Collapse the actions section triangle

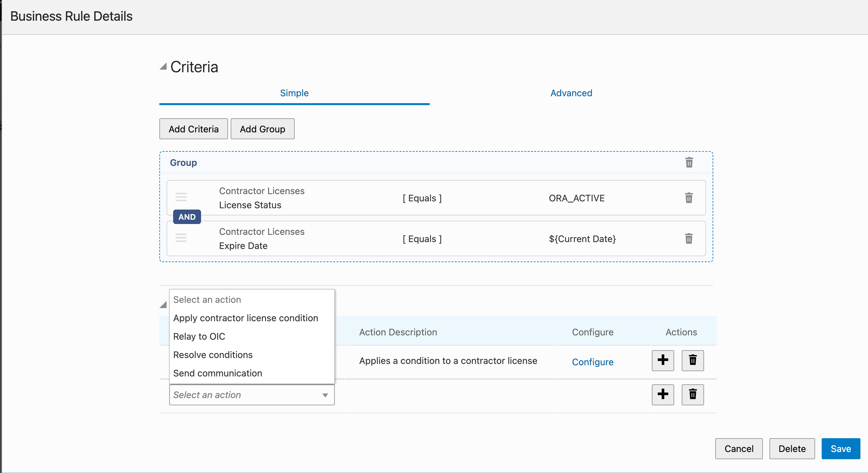163,304
